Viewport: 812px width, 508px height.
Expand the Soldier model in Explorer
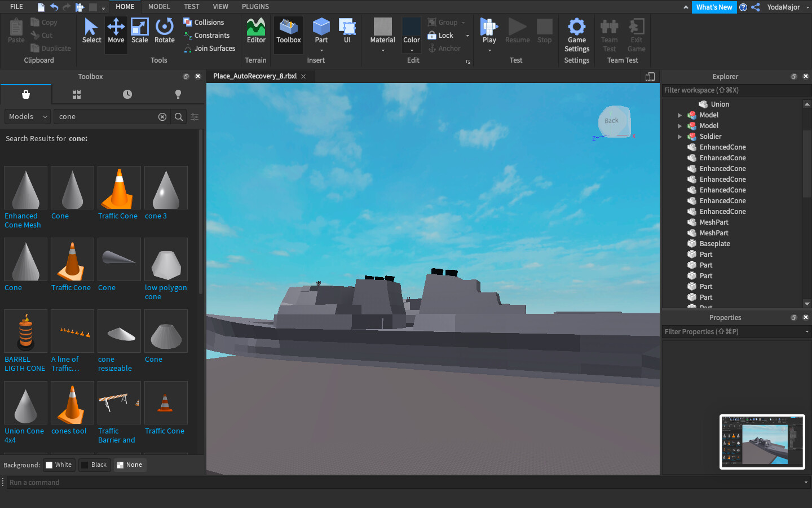click(679, 137)
